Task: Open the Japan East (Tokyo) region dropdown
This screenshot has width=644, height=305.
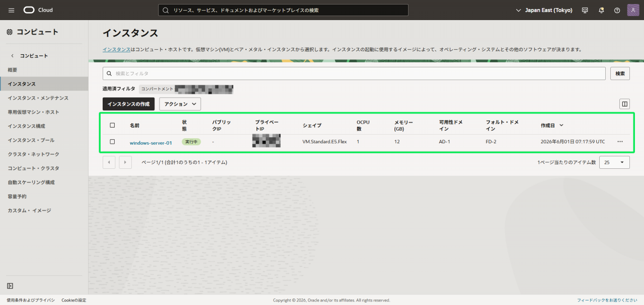Action: [x=544, y=10]
